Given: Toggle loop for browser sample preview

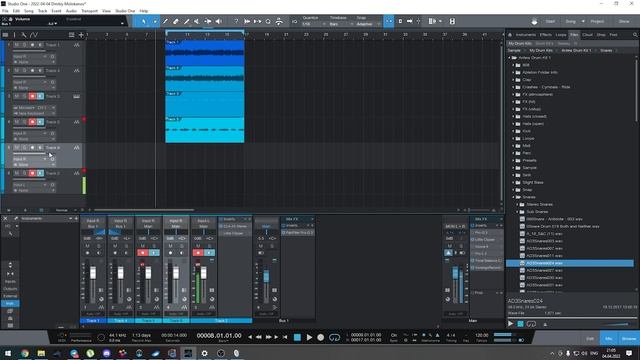Looking at the screenshot, I should (531, 324).
